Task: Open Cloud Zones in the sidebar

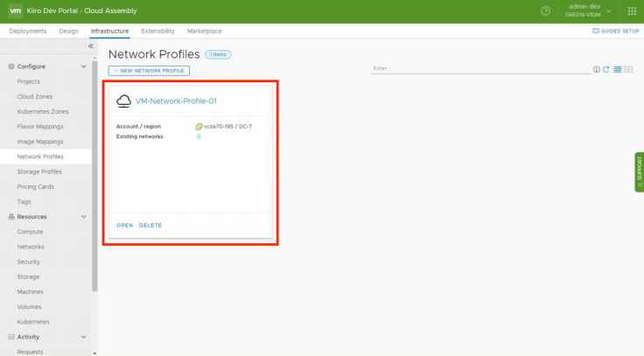Action: click(35, 96)
